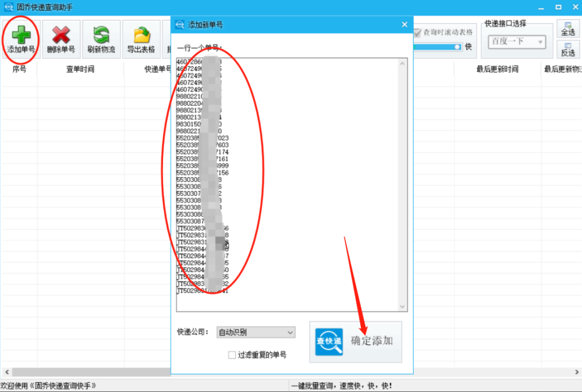Open the 快递接口选择 百度一下 dropdown

pos(517,41)
